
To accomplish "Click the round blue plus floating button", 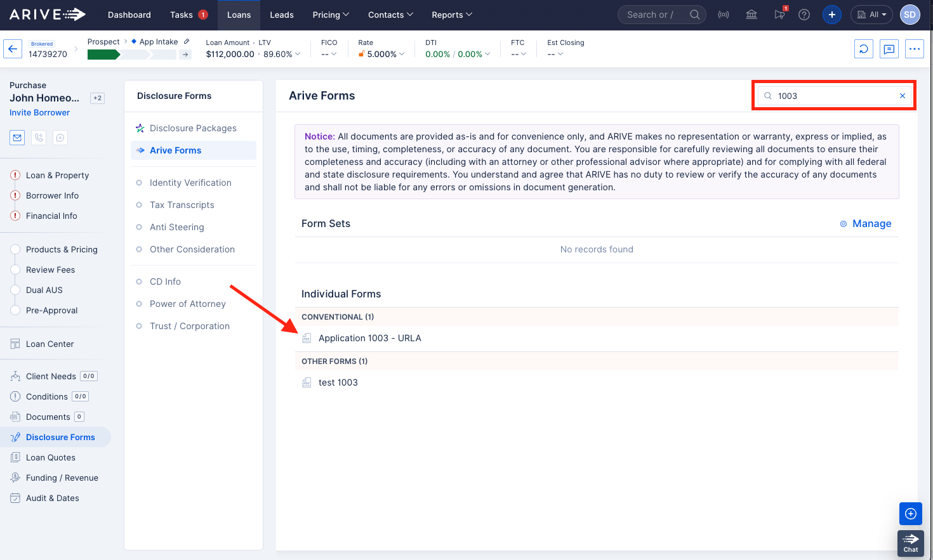I will pos(911,514).
